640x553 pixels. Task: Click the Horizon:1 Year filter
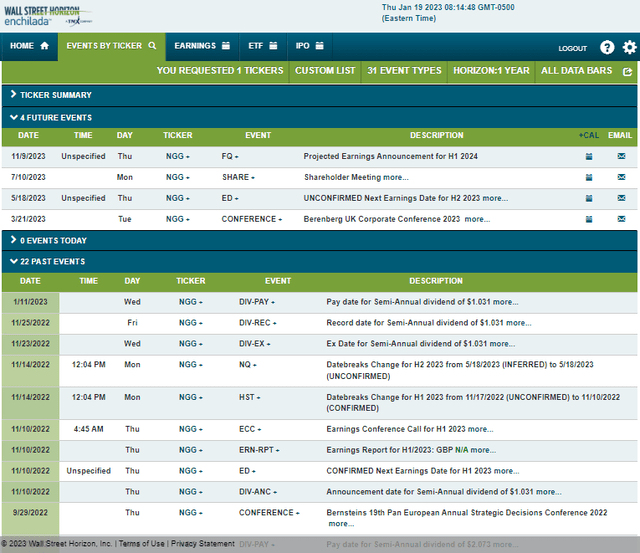click(x=491, y=71)
